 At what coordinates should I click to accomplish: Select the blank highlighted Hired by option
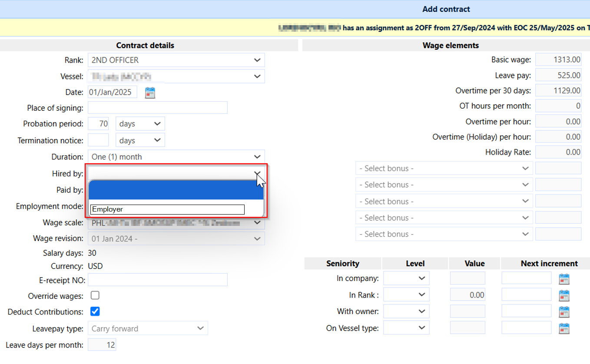(x=176, y=190)
